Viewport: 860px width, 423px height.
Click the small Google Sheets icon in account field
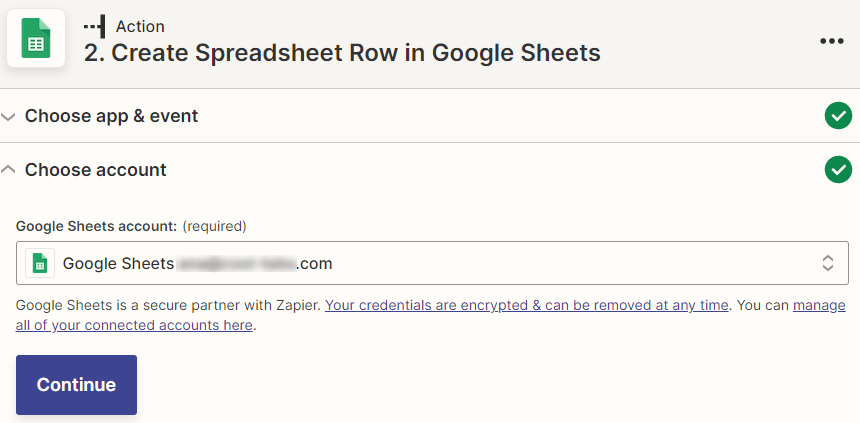point(40,263)
